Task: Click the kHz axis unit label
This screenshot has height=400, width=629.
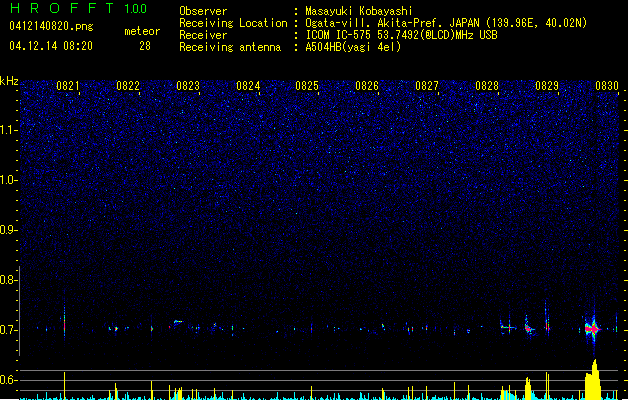Action: click(x=9, y=81)
